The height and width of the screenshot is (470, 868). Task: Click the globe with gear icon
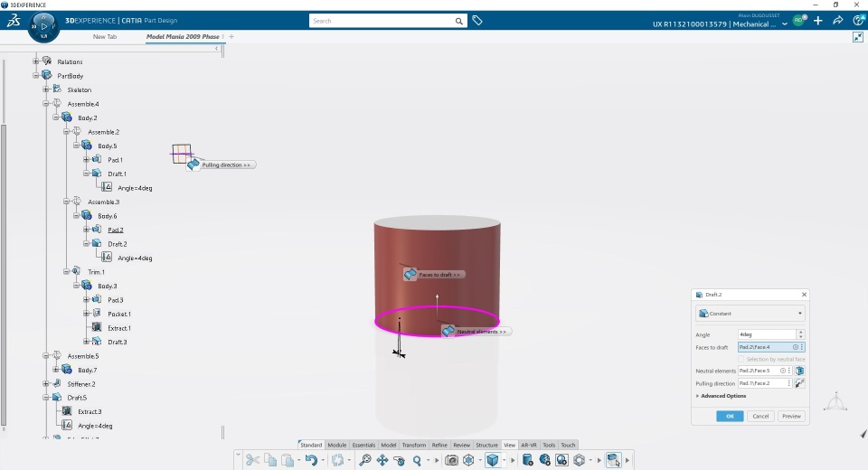pos(544,460)
